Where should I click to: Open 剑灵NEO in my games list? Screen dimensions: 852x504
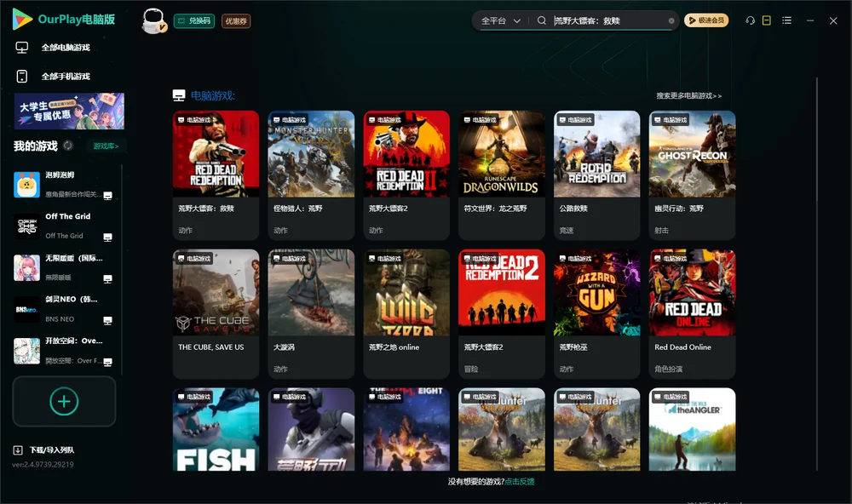[64, 309]
